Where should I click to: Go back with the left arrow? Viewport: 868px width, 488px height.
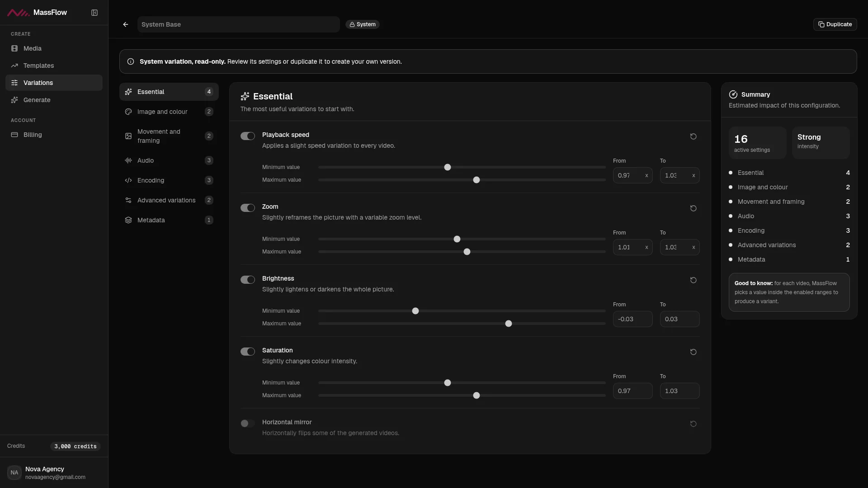[x=126, y=24]
